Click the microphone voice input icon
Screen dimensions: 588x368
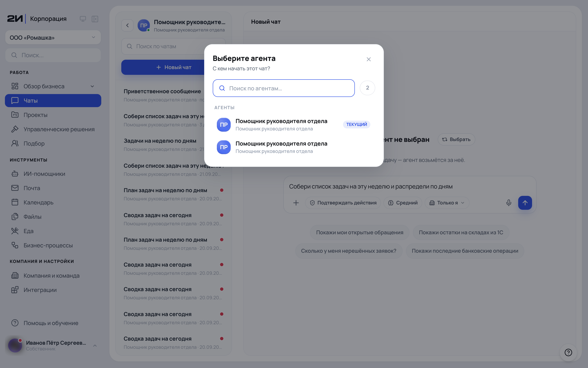click(x=509, y=203)
